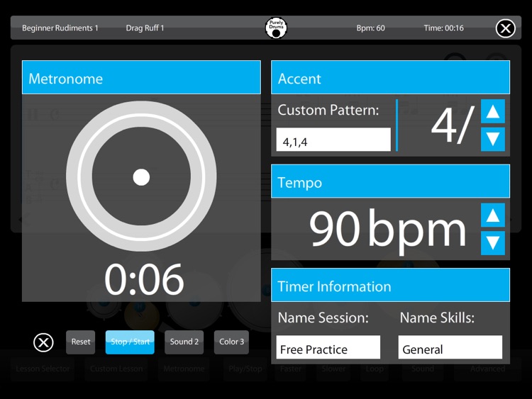The width and height of the screenshot is (532, 399).
Task: Tap the metronome circle dial
Action: click(141, 176)
